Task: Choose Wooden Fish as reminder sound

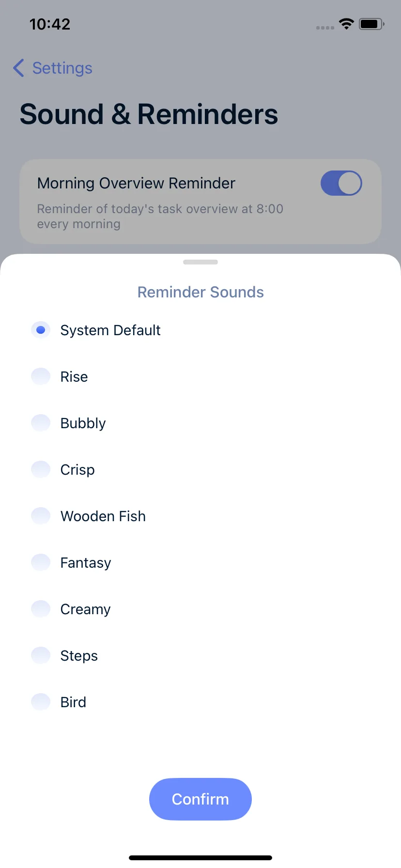Action: 41,516
